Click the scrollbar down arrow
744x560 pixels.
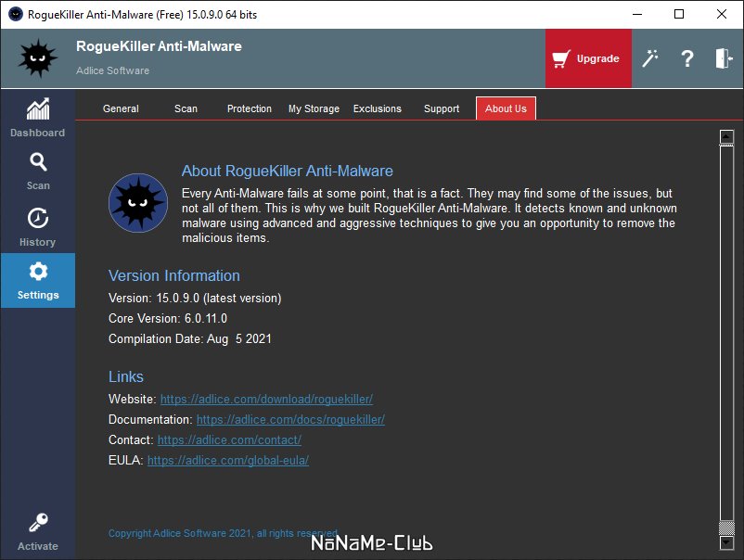726,543
